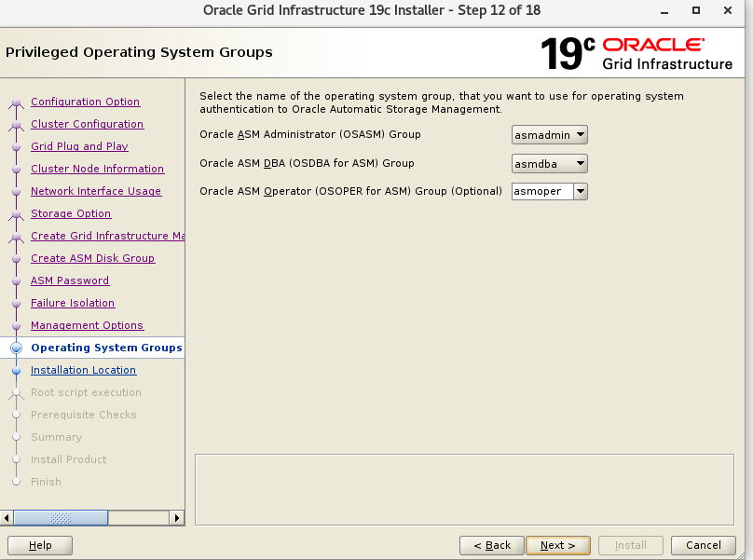Return to the Storage Option step
The height and width of the screenshot is (560, 753).
(71, 213)
